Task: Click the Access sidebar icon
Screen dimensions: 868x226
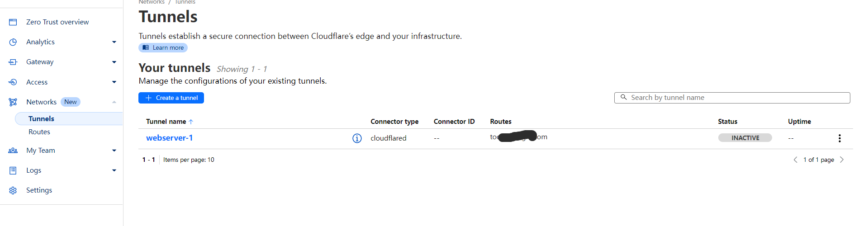Action: [x=13, y=82]
